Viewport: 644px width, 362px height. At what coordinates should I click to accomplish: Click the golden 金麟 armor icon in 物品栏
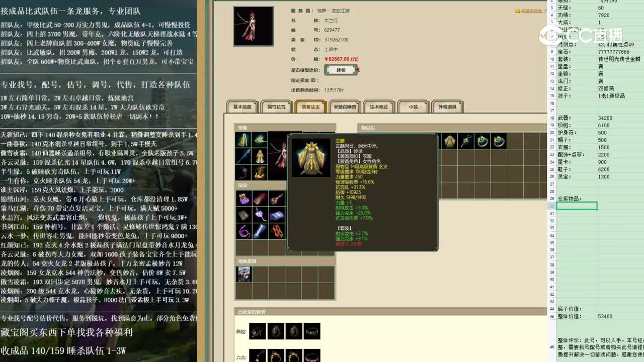(x=449, y=141)
